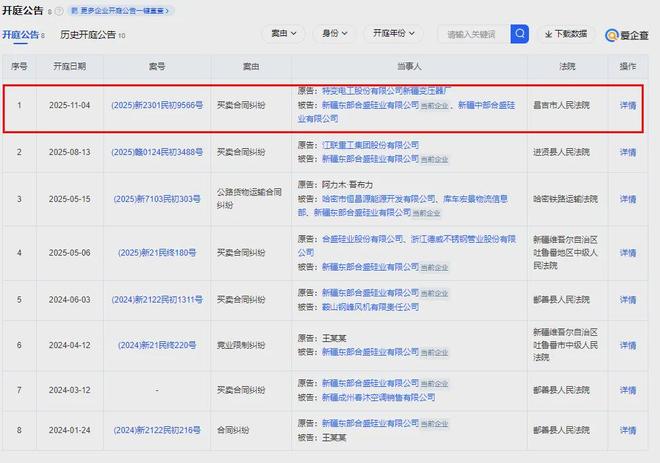The image size is (660, 463).
Task: Click the 案号 column header
Action: pos(157,66)
